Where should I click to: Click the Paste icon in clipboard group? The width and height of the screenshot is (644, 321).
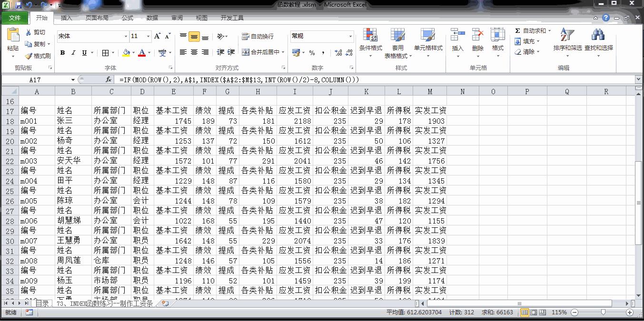13,36
